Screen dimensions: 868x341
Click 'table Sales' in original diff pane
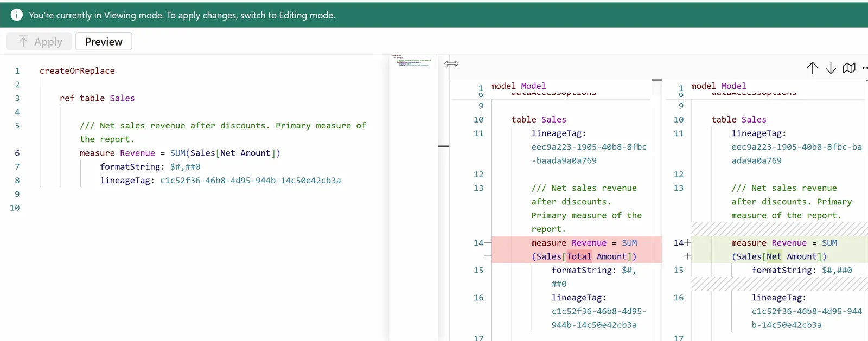point(539,120)
